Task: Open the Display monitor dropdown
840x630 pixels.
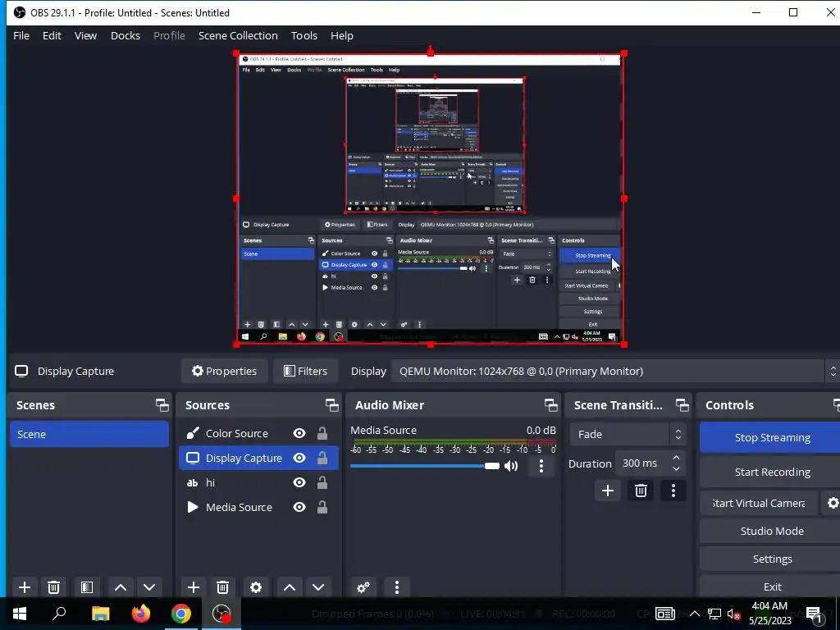Action: click(x=615, y=372)
